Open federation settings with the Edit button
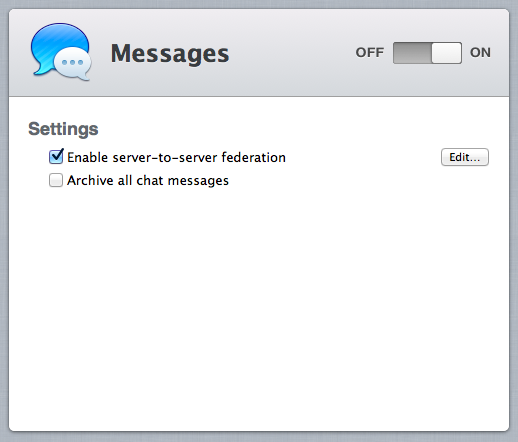Viewport: 518px width, 442px height. (465, 157)
